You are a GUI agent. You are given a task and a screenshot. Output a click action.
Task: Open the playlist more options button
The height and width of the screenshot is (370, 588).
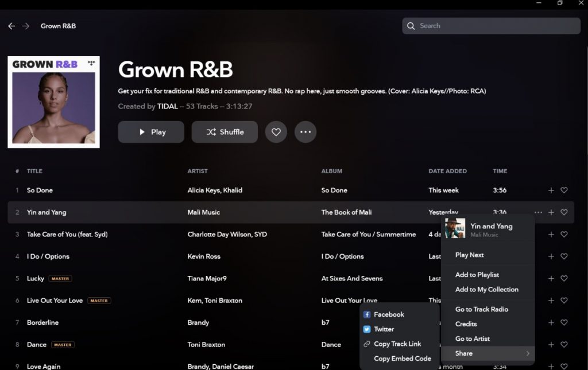(x=305, y=132)
